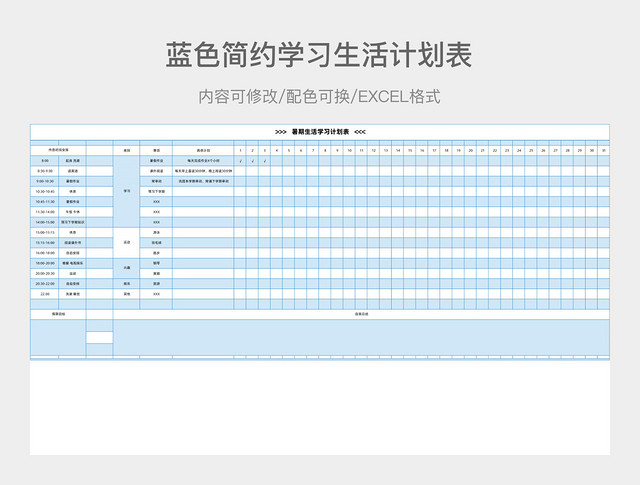
Task: Select the day 30 column header
Action: (x=592, y=151)
